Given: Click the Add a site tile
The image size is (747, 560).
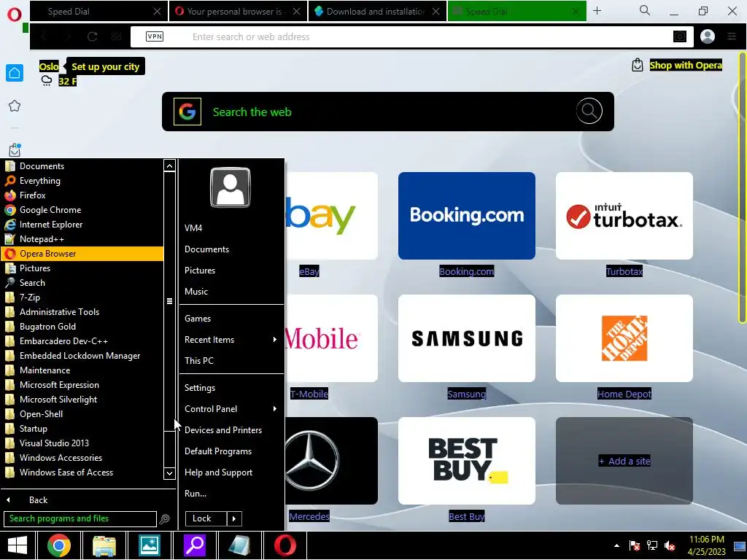Looking at the screenshot, I should 624,461.
